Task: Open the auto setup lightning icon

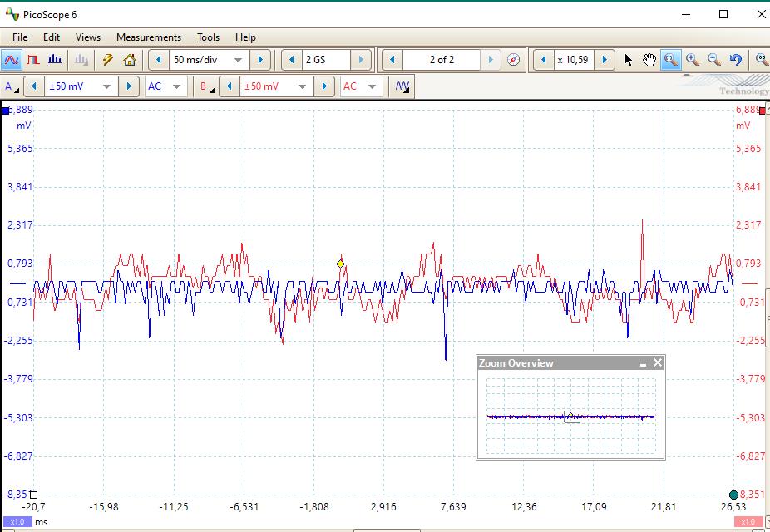Action: click(107, 60)
